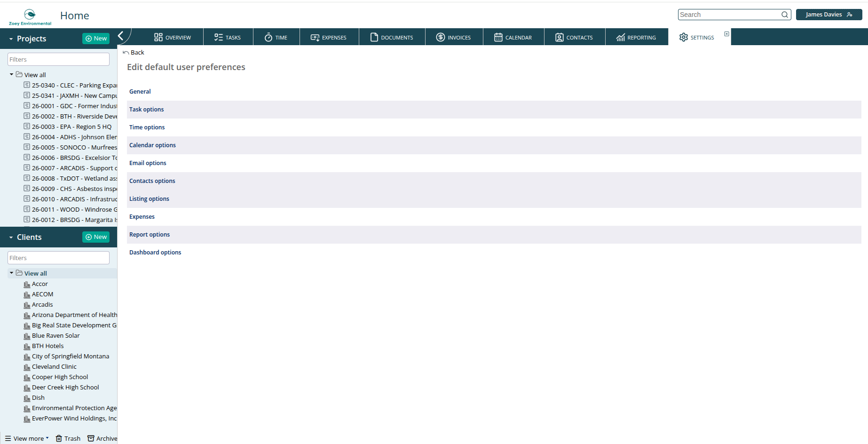
Task: Open the James Davies user menu
Action: (x=829, y=15)
